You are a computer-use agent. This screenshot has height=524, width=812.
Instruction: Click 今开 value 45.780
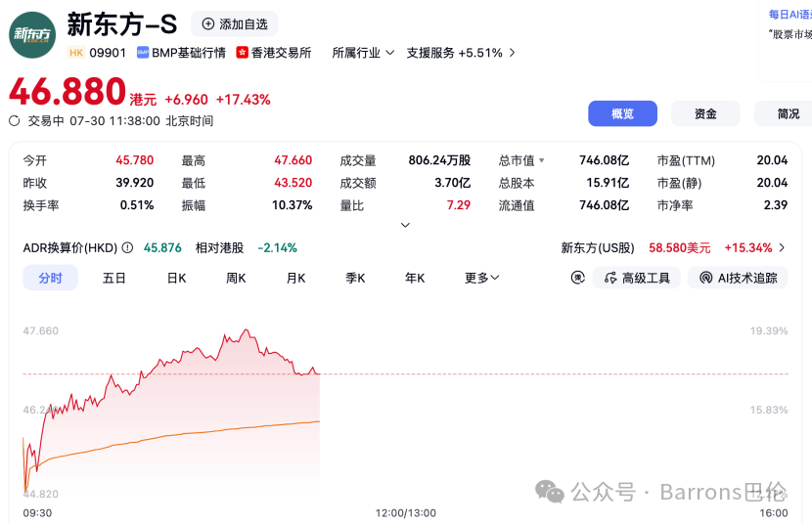(135, 160)
